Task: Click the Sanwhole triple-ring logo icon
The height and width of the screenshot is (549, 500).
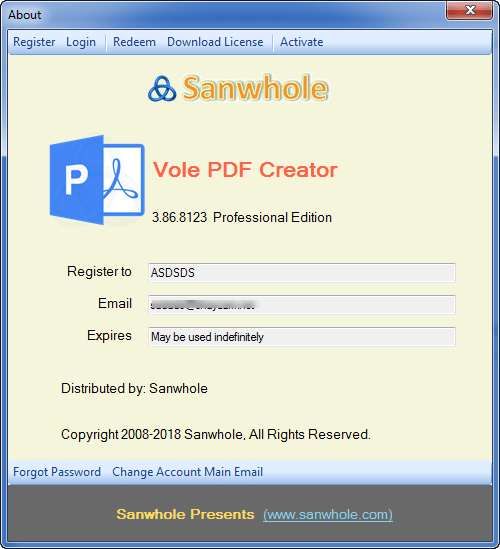Action: click(x=162, y=89)
